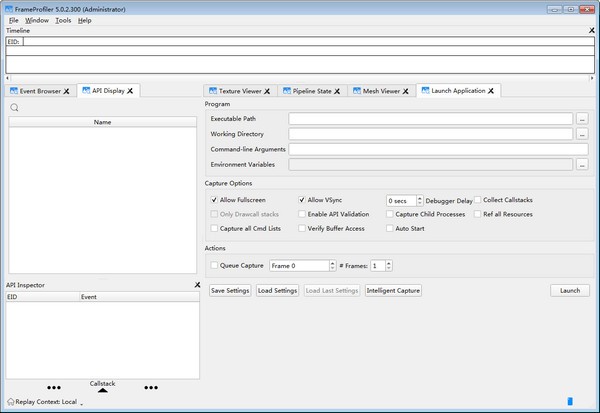600x413 pixels.
Task: Enable Auto Start checkbox
Action: (390, 228)
